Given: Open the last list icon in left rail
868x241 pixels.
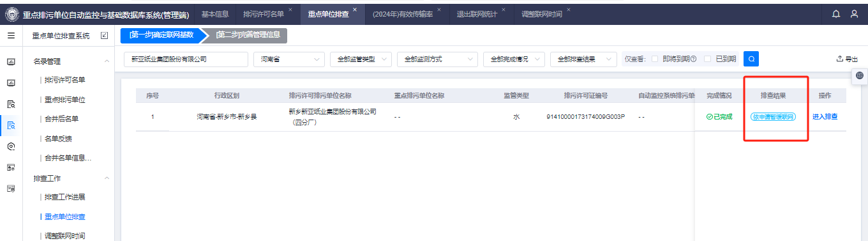Looking at the screenshot, I should (11, 189).
